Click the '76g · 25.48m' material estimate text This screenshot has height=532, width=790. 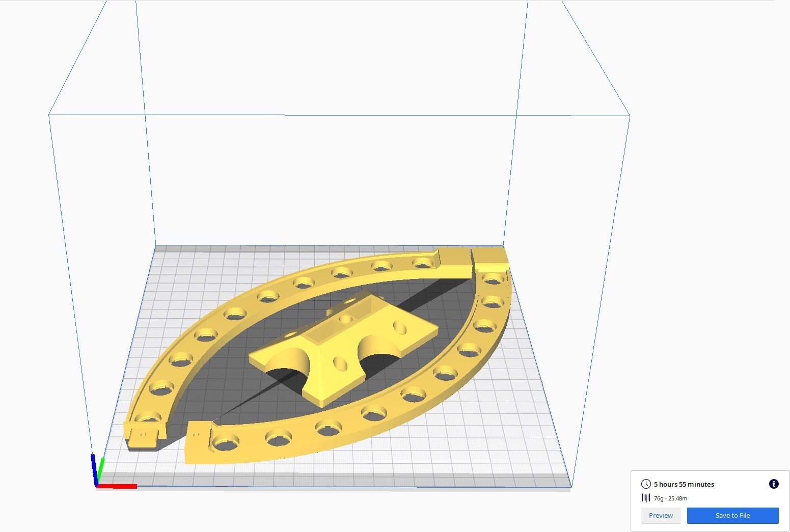[670, 498]
